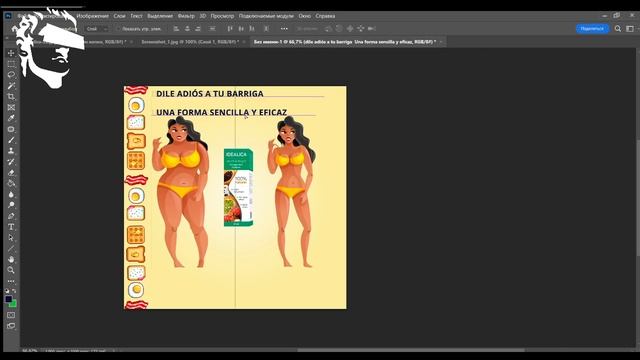Select the Frame tool
640x360 pixels.
click(x=11, y=107)
